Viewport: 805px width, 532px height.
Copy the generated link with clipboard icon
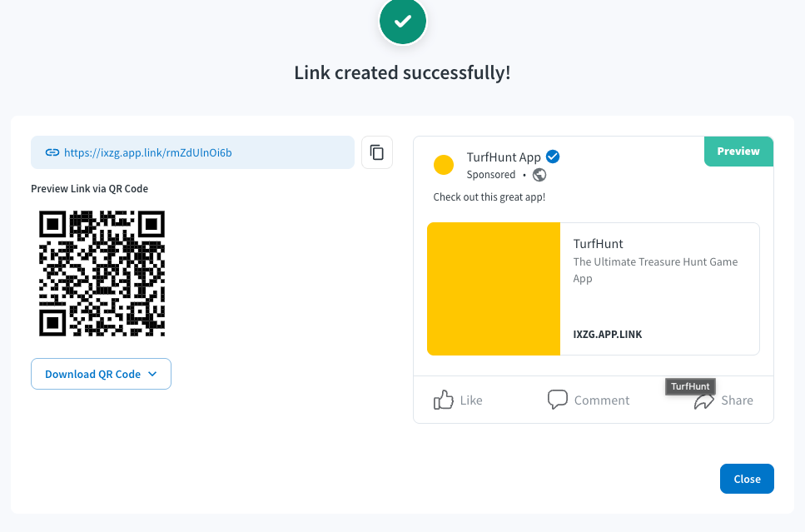(377, 152)
